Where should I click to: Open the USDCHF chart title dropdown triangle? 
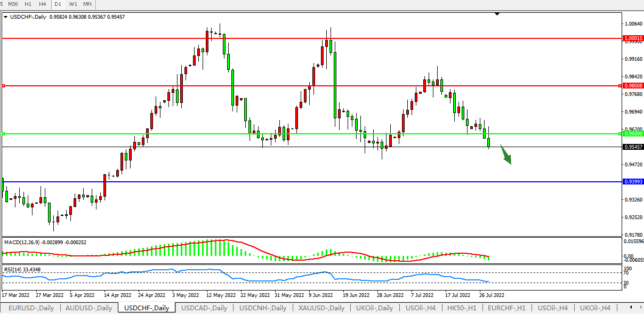(x=6, y=17)
